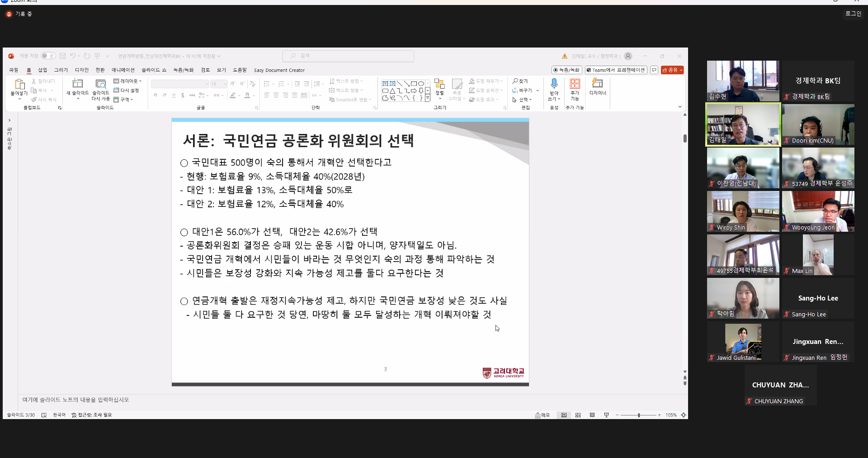This screenshot has width=868, height=458.
Task: Switch to the 애니메이션 tab
Action: click(x=123, y=70)
